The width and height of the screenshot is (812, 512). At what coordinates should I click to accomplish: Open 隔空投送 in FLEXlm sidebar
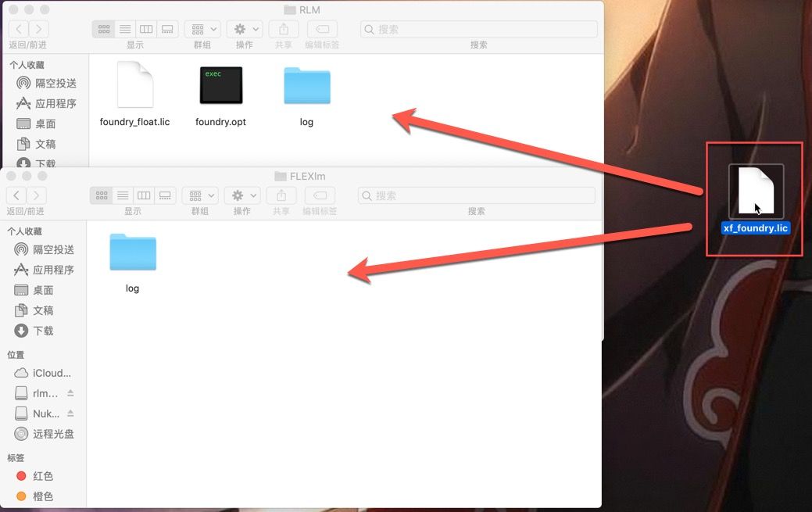click(x=45, y=249)
